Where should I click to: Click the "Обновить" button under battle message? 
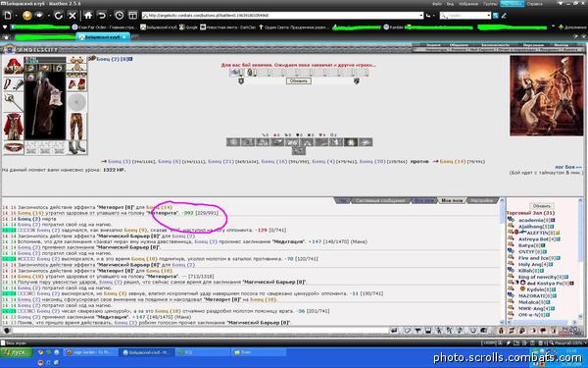pos(299,80)
